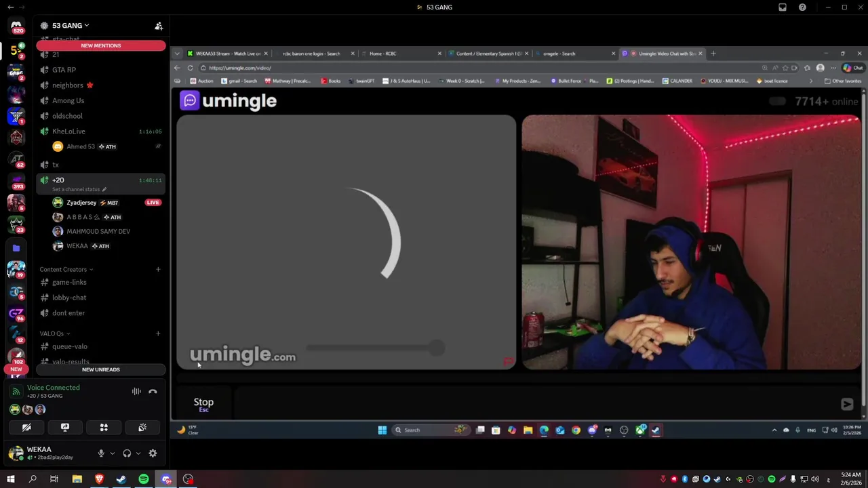Open the Discord inbox icon
868x488 pixels.
(x=783, y=7)
